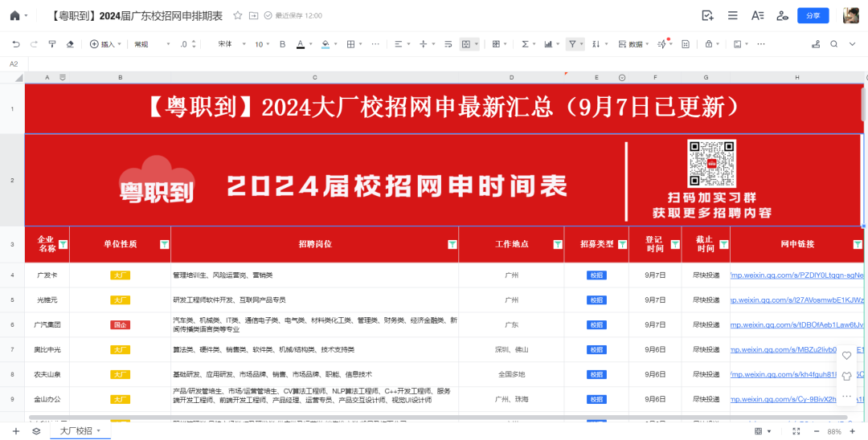
Task: Click the lightning smart tools icon
Action: (662, 44)
